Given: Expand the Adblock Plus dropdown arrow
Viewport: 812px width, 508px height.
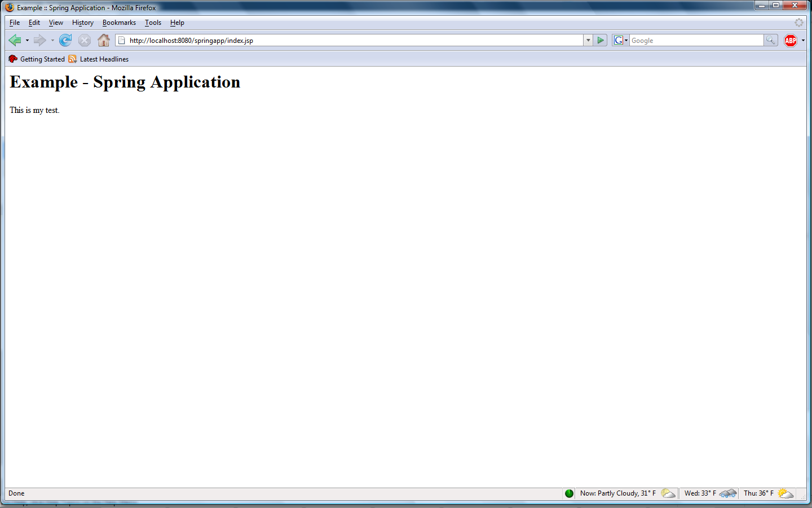Looking at the screenshot, I should (x=803, y=41).
